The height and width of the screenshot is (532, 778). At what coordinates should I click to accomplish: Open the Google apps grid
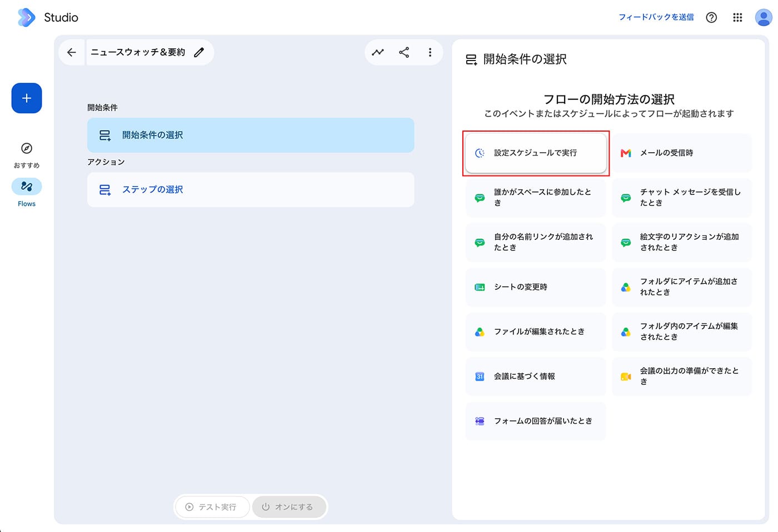(737, 17)
